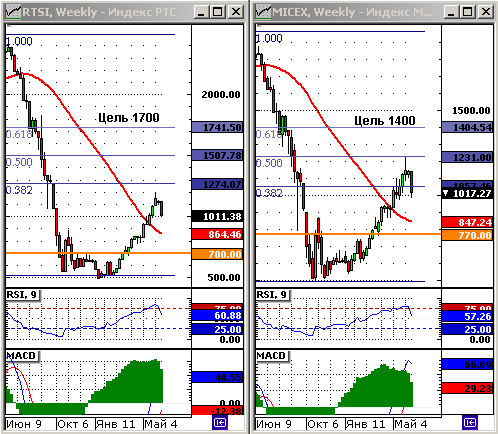Click 'Янв 11' date on RTSI time axis
This screenshot has width=498, height=434.
(115, 424)
